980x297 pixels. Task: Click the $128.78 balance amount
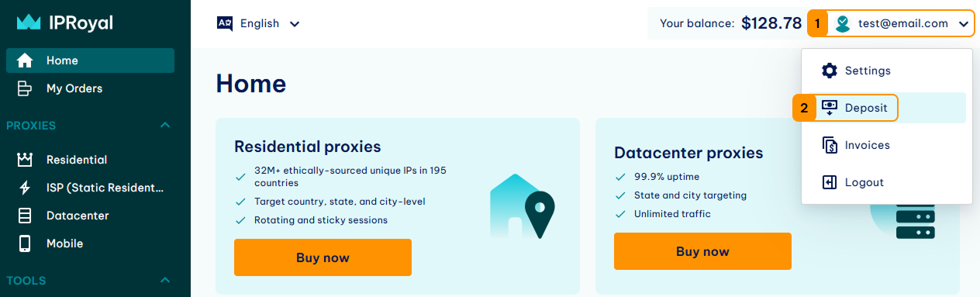(771, 23)
